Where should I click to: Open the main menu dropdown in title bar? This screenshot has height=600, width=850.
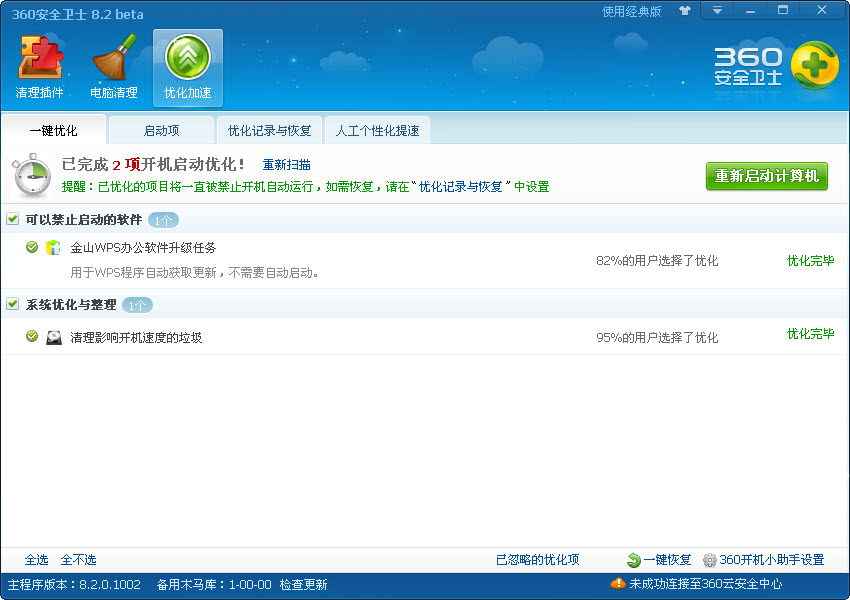pyautogui.click(x=717, y=11)
